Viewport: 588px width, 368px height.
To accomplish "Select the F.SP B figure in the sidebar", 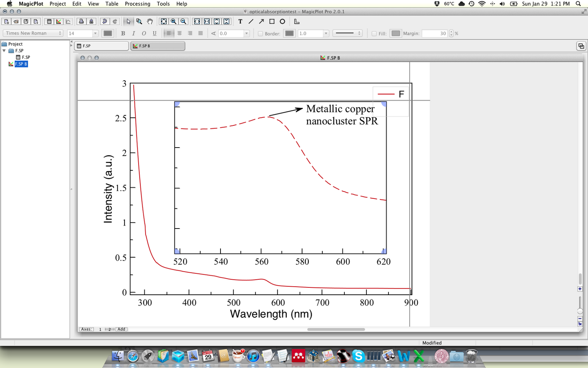I will 21,64.
